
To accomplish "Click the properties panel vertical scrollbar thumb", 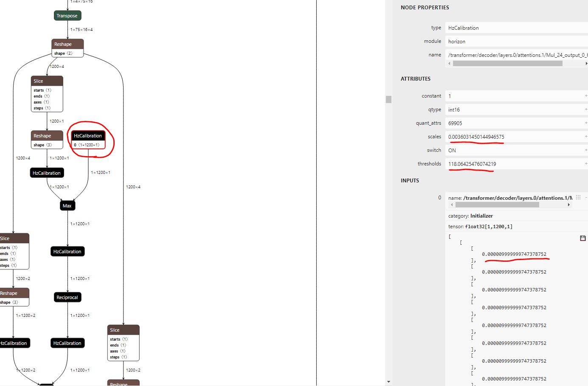I will point(388,99).
